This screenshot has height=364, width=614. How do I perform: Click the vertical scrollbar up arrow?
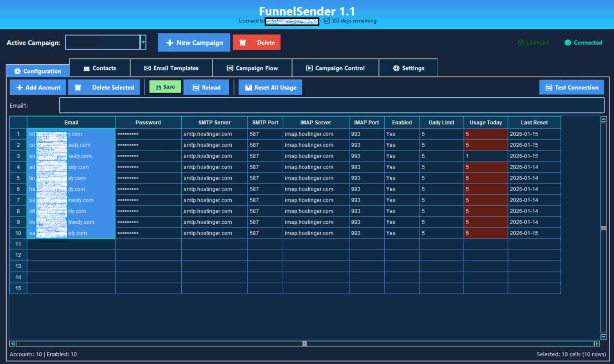click(x=603, y=119)
